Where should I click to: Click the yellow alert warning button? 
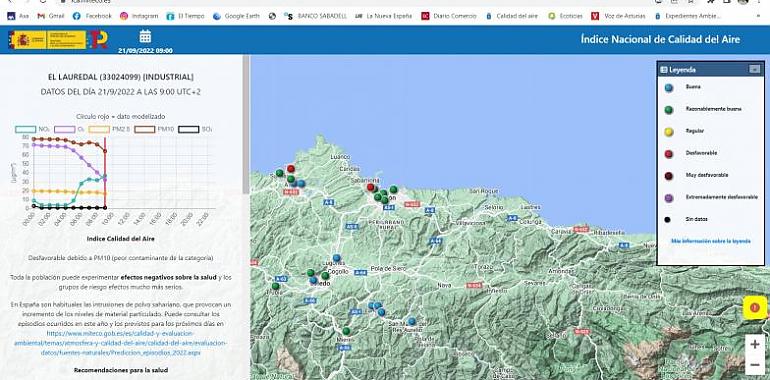pos(755,308)
